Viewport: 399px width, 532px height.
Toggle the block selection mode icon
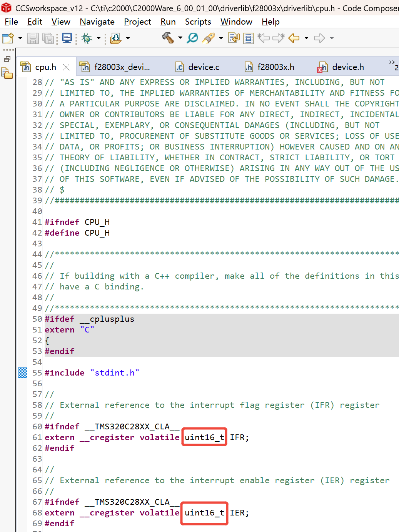(249, 38)
